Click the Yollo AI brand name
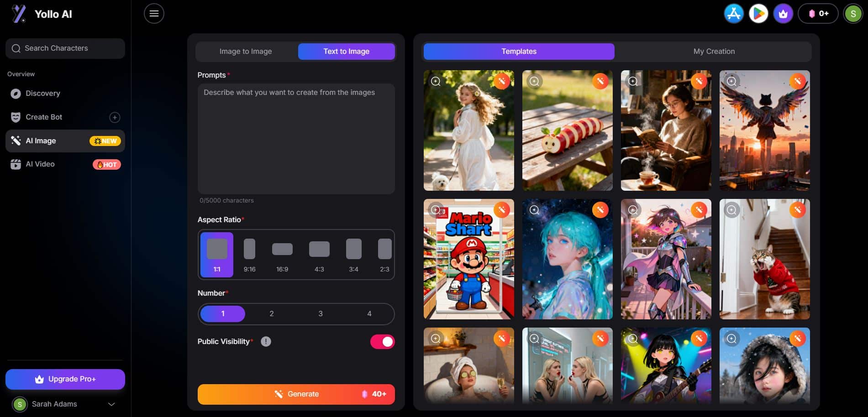This screenshot has height=417, width=868. click(53, 14)
